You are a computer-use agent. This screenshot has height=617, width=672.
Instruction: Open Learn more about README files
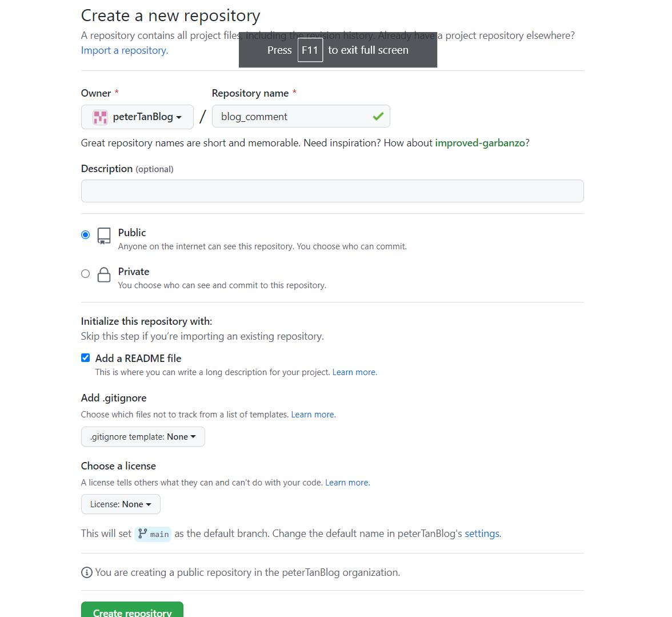(x=354, y=372)
